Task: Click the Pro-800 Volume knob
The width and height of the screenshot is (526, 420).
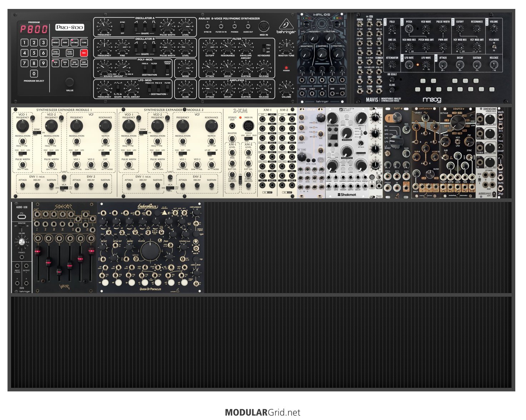Action: (x=286, y=88)
